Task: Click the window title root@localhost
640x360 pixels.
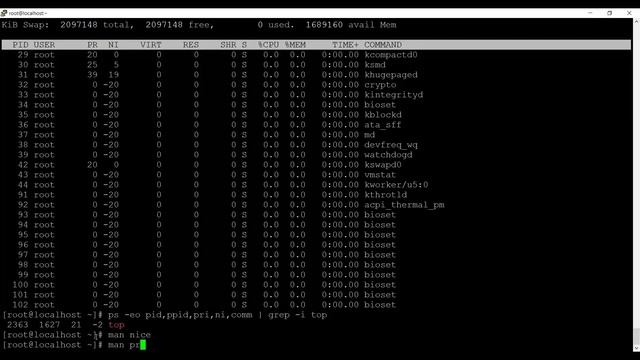Action: 27,13
